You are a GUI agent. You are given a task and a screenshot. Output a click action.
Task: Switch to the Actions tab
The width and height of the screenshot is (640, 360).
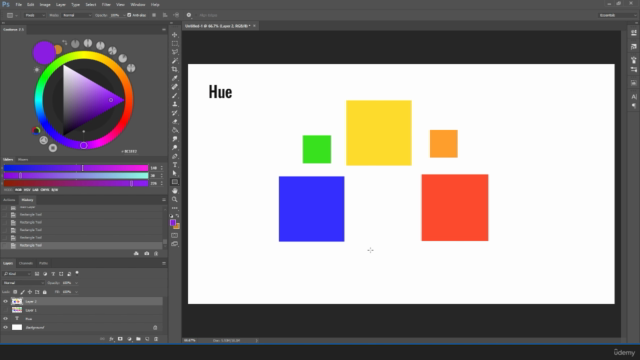(9, 200)
